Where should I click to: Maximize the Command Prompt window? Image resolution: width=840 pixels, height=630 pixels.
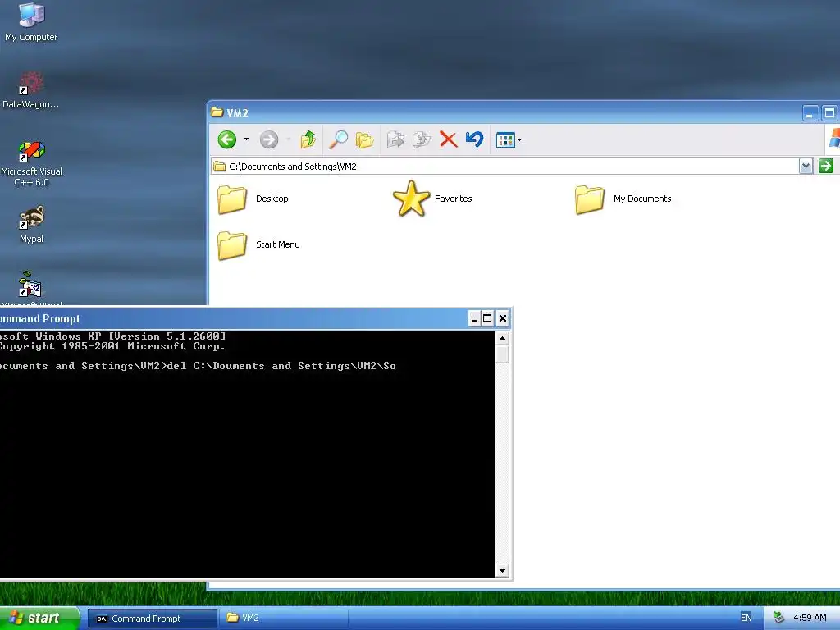(x=487, y=319)
